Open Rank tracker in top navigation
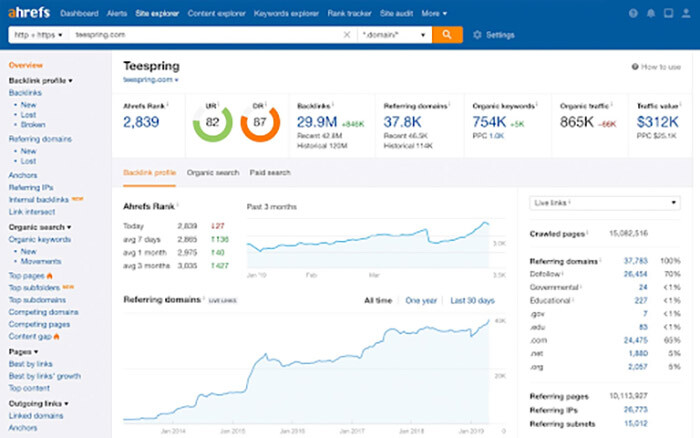The width and height of the screenshot is (700, 438). click(350, 13)
